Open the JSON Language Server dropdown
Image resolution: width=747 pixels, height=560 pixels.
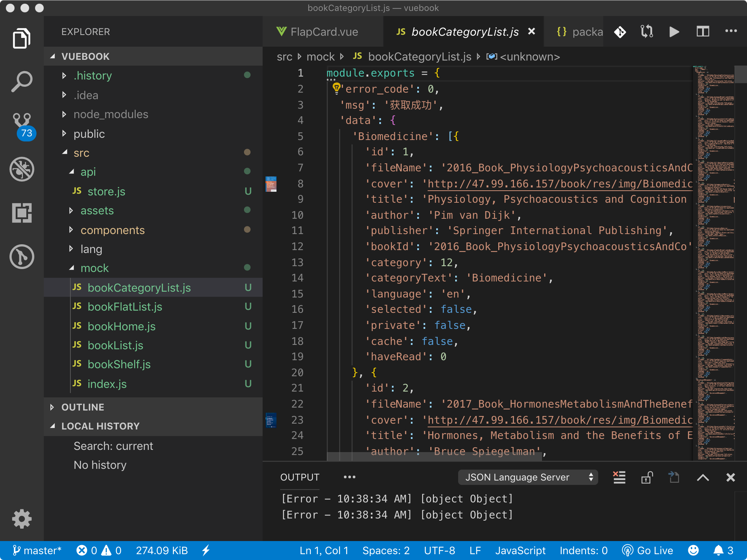[x=527, y=477]
